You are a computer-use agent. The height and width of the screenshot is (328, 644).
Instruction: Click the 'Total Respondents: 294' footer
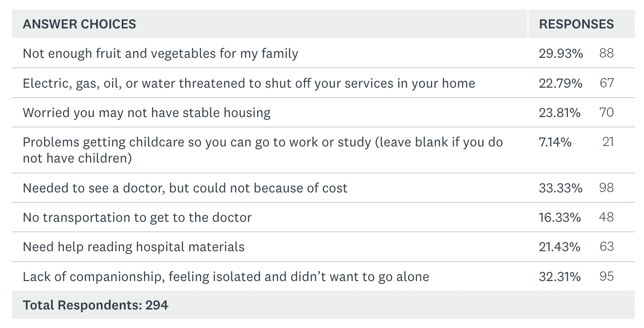[x=96, y=305]
